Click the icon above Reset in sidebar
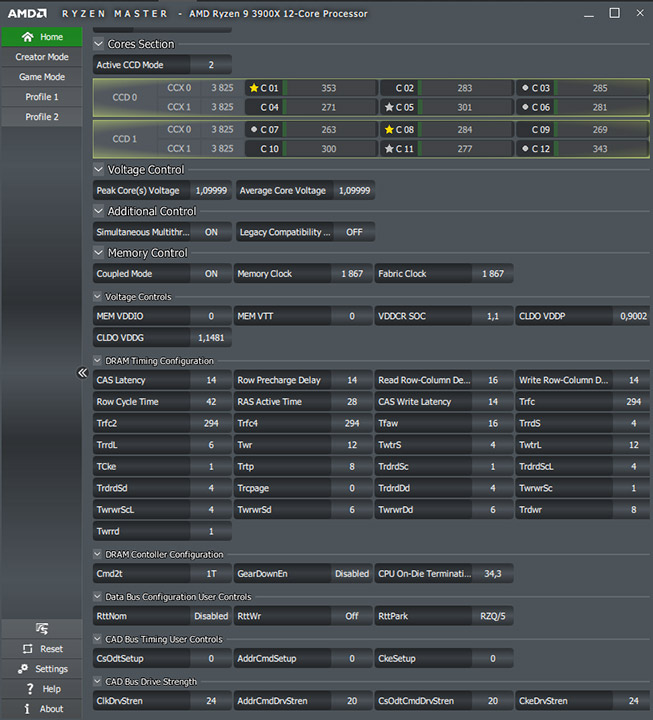Screen dimensions: 653x720 point(42,628)
